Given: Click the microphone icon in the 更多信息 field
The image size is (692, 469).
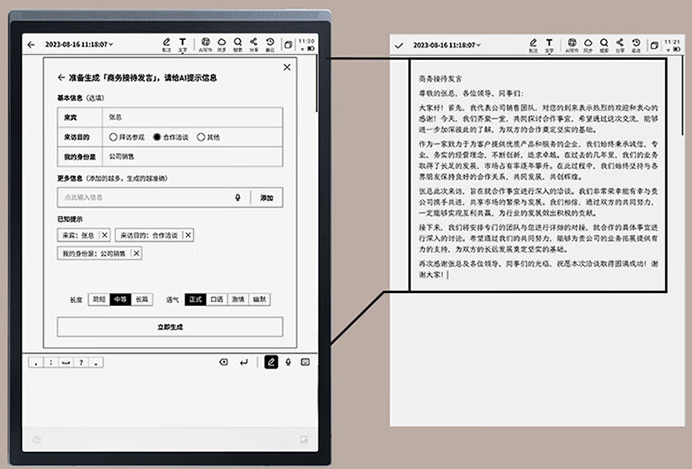Looking at the screenshot, I should 238,198.
